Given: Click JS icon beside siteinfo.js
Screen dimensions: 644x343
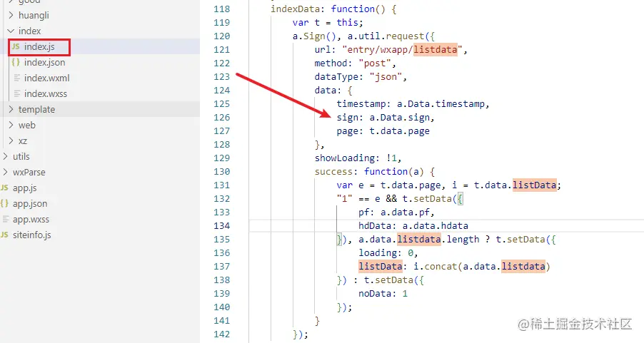Looking at the screenshot, I should (4, 235).
